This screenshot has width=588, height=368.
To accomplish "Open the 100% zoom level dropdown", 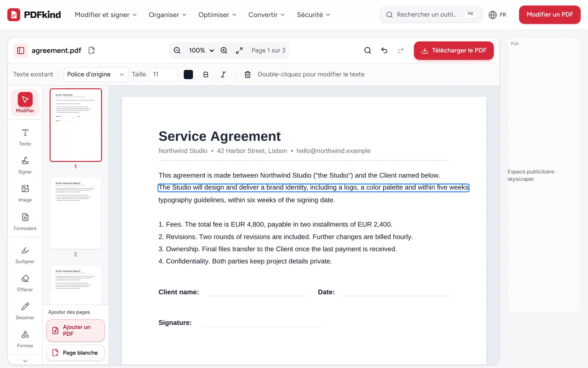I will click(201, 50).
